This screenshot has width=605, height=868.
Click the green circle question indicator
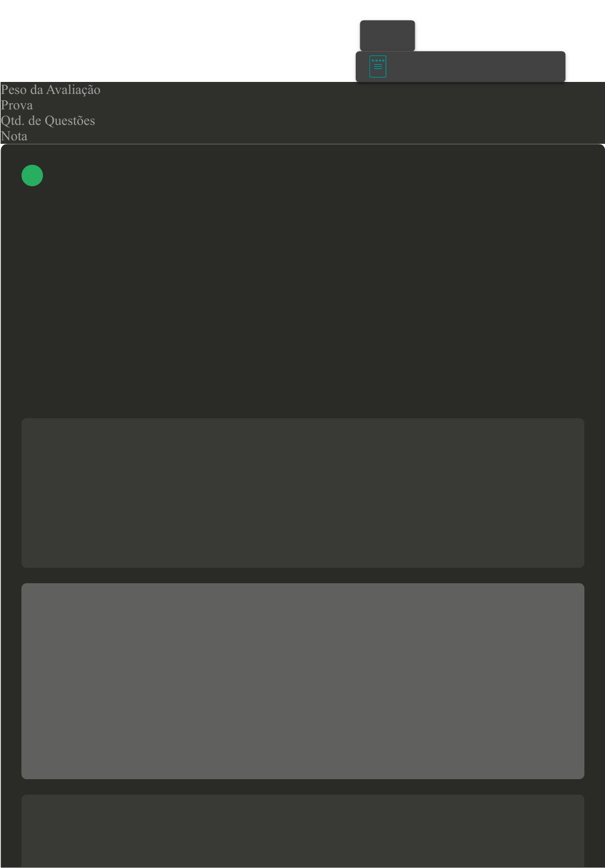coord(32,175)
